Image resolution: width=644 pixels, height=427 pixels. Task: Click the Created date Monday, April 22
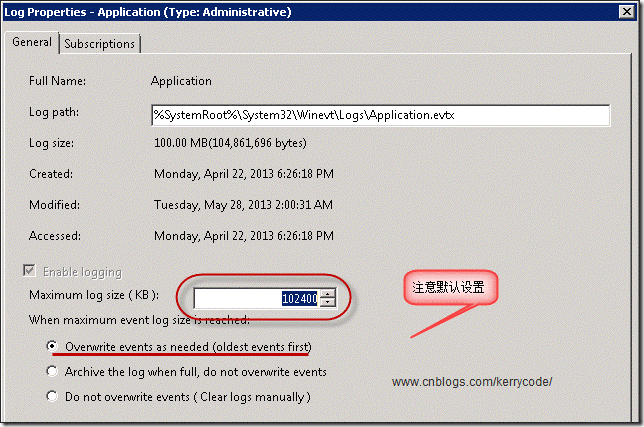point(244,174)
